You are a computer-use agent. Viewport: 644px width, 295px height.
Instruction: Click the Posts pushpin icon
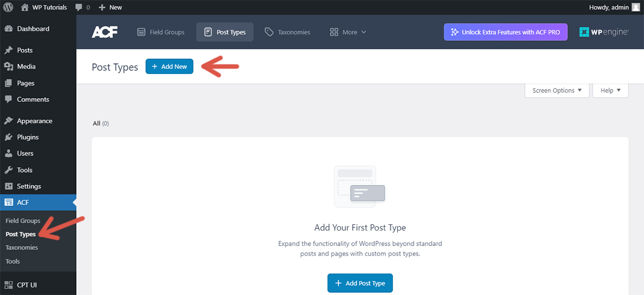(x=9, y=50)
